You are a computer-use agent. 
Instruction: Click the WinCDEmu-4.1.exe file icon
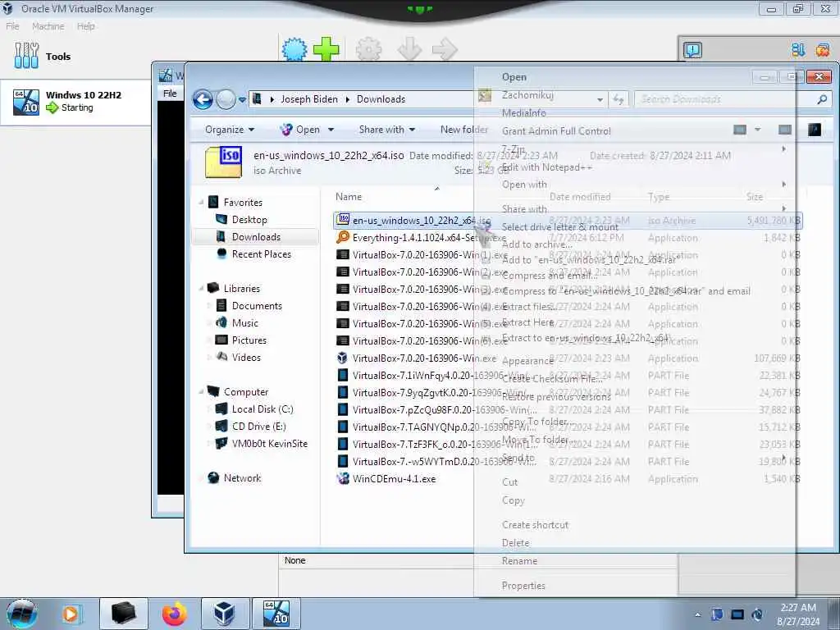point(343,478)
